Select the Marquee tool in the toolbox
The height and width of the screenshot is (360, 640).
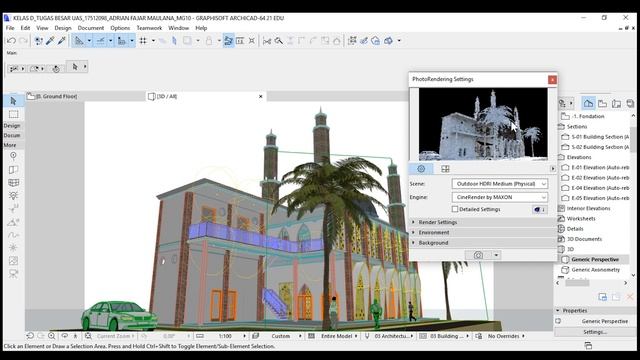(13, 114)
